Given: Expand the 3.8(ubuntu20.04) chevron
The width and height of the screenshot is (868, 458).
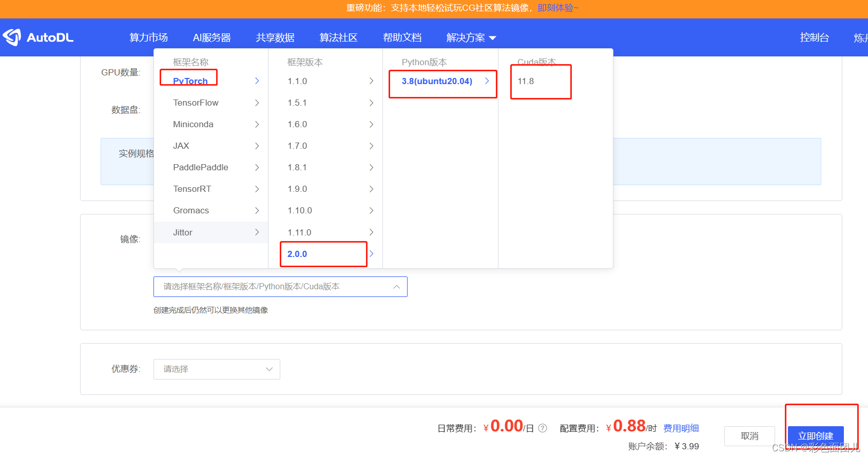Looking at the screenshot, I should [487, 81].
